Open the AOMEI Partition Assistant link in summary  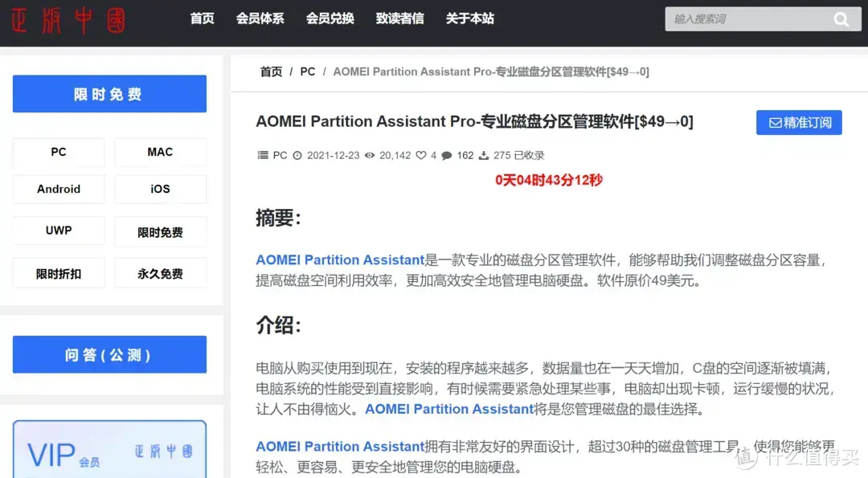[x=339, y=259]
